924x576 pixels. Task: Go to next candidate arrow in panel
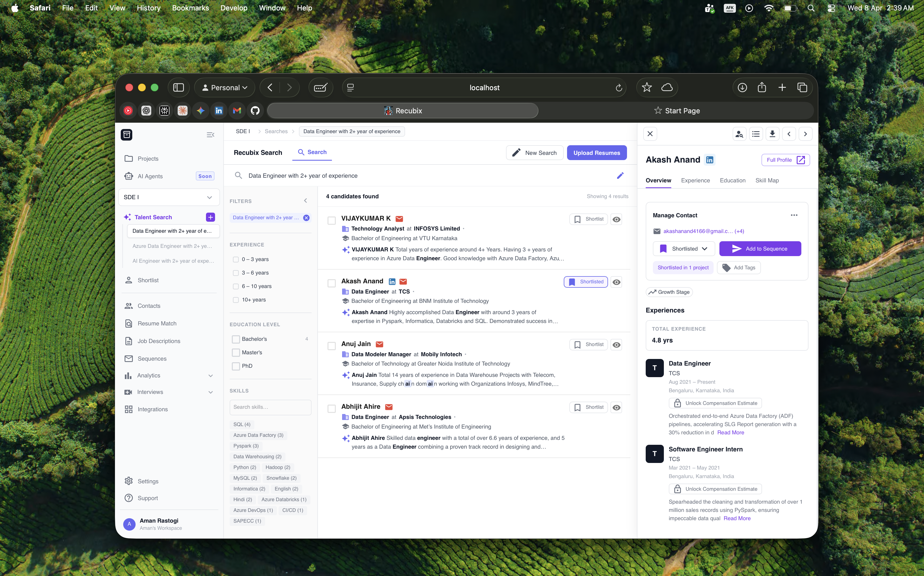805,134
